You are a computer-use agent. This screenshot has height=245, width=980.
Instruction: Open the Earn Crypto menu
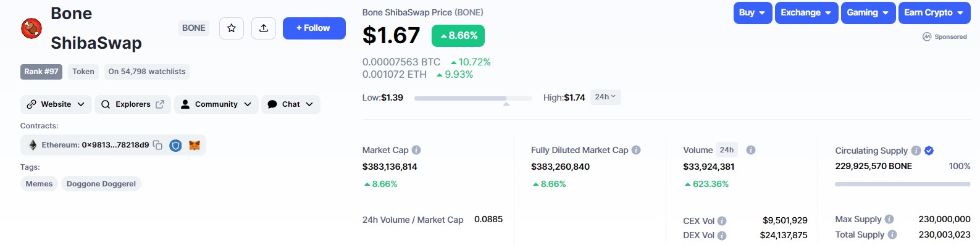(934, 13)
